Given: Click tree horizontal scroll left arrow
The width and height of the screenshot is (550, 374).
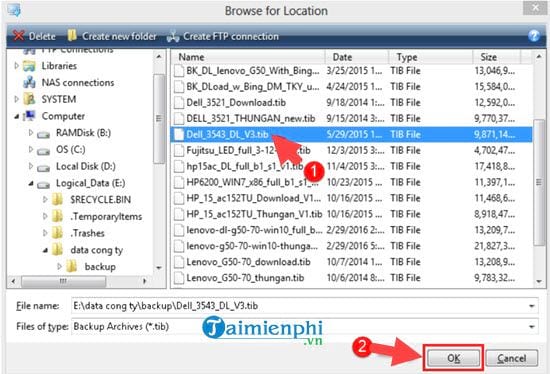Looking at the screenshot, I should [14, 281].
